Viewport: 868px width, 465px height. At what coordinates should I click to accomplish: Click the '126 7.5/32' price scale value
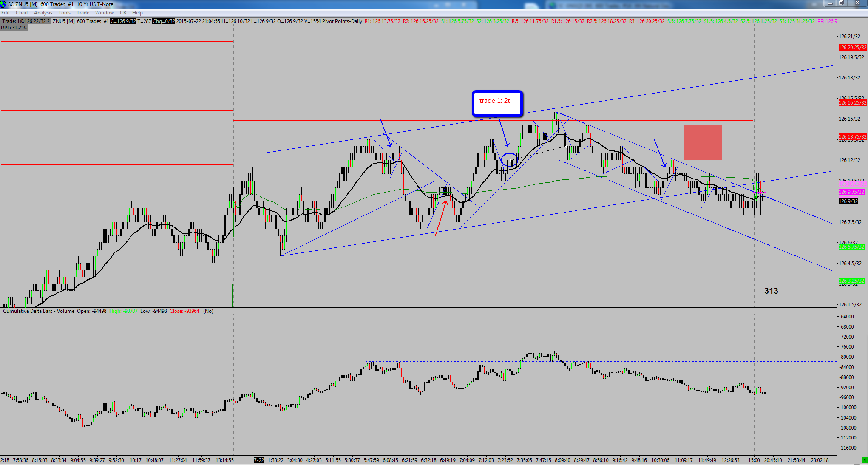point(850,222)
